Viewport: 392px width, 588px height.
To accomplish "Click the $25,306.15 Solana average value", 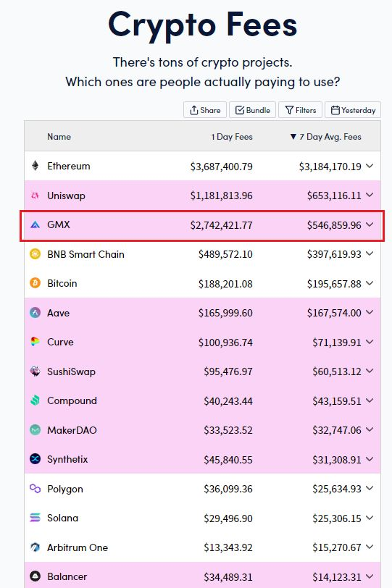I will point(337,518).
